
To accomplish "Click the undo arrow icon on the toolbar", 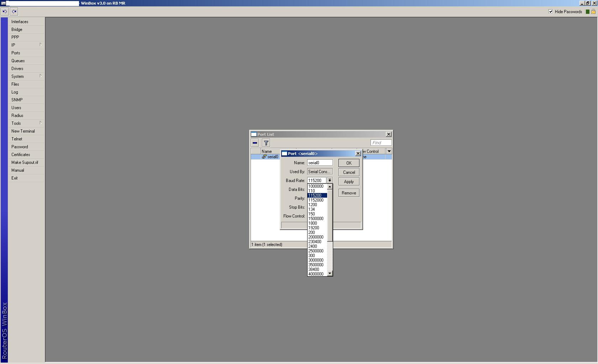I will [x=5, y=11].
